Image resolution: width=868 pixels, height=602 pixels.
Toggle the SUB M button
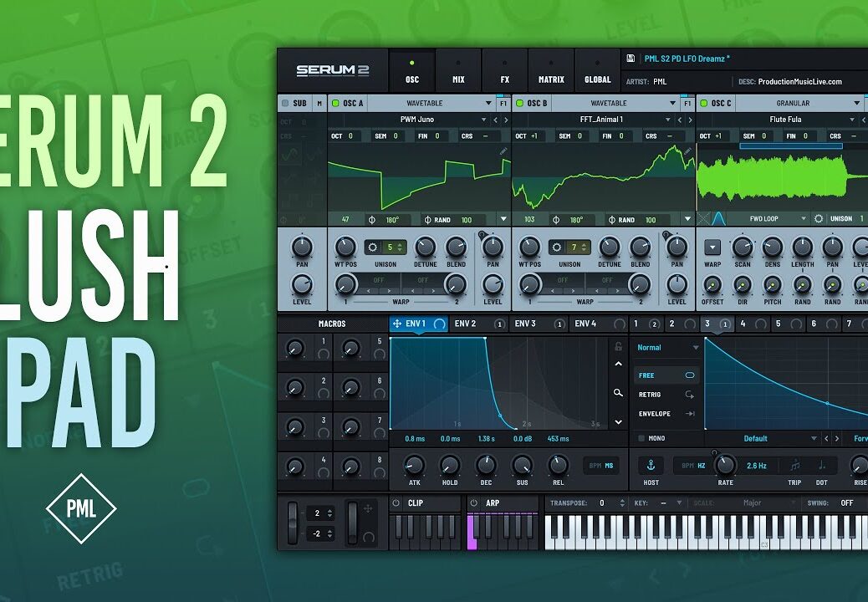319,103
